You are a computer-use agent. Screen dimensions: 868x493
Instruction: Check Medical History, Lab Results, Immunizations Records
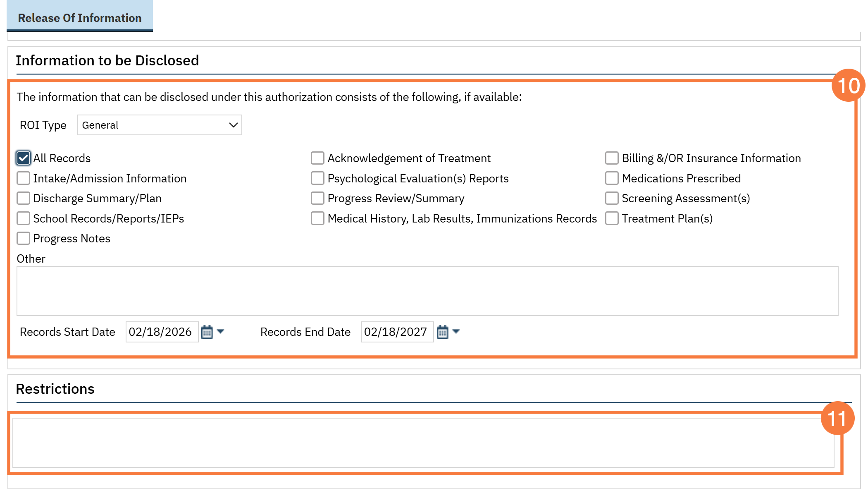(317, 218)
